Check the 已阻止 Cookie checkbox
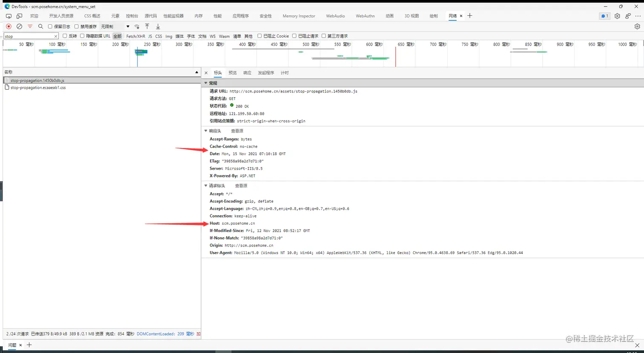The width and height of the screenshot is (644, 353). [259, 36]
